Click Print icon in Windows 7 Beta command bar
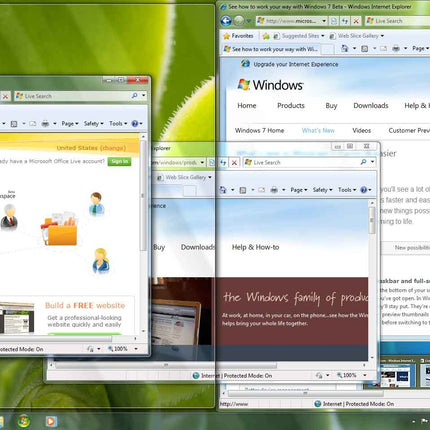This screenshot has height=430, width=430. tap(396, 49)
